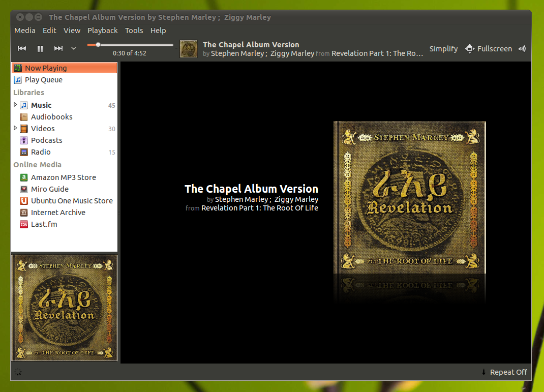This screenshot has width=544, height=392.
Task: Pause the current song
Action: tap(40, 49)
